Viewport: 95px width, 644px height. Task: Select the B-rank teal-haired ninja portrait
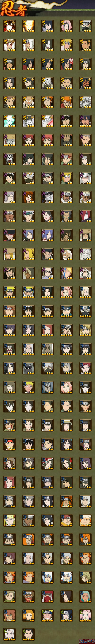pos(85,596)
